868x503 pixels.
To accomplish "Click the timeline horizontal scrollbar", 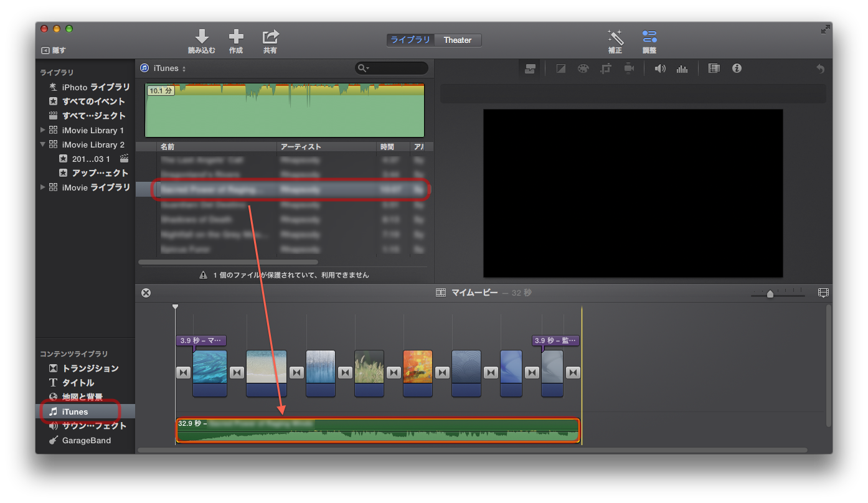I will click(472, 449).
